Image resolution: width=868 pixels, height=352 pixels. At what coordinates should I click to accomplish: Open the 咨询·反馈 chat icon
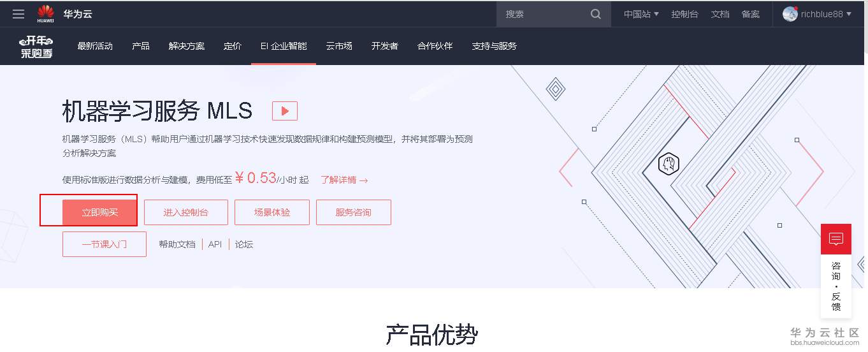(836, 239)
